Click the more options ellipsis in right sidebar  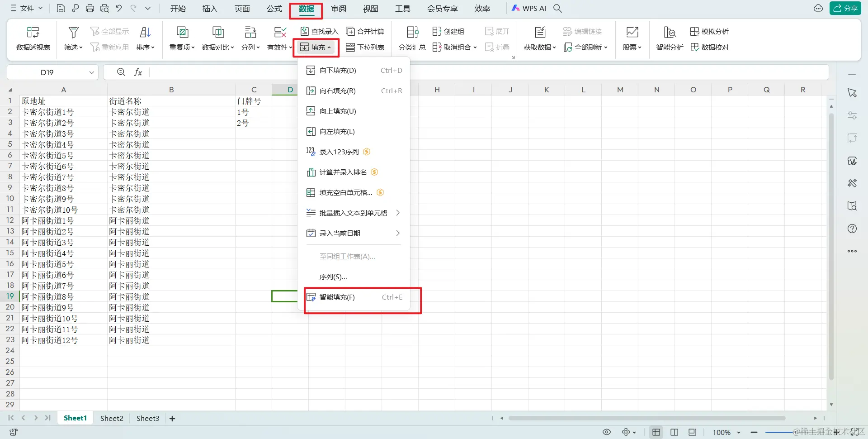[x=852, y=251]
